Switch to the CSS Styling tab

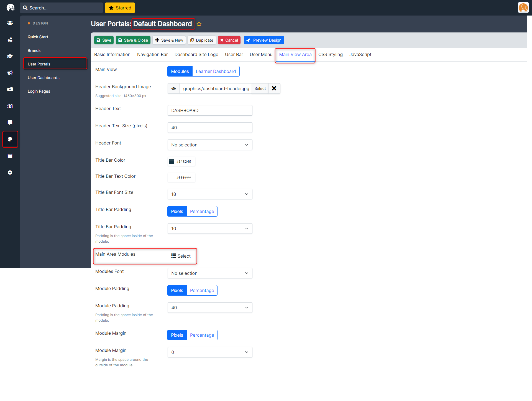(330, 54)
